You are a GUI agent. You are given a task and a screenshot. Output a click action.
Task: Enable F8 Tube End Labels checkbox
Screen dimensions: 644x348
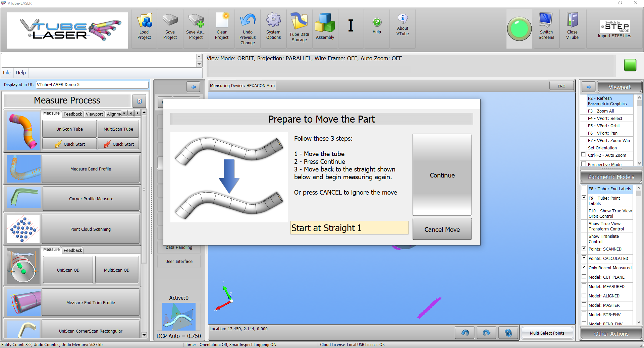click(584, 188)
